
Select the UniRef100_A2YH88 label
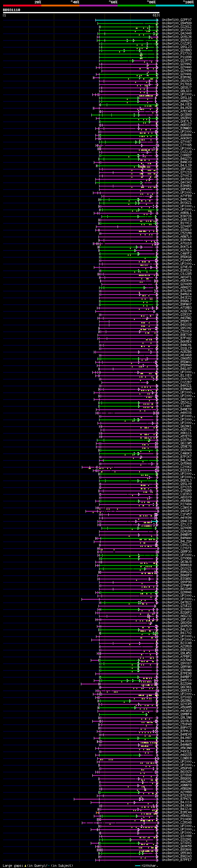(x=177, y=792)
